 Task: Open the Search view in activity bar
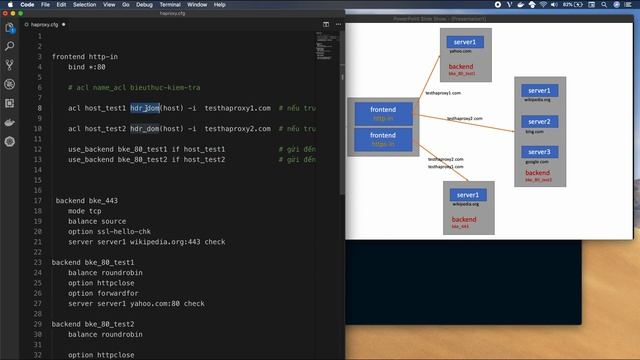[9, 46]
